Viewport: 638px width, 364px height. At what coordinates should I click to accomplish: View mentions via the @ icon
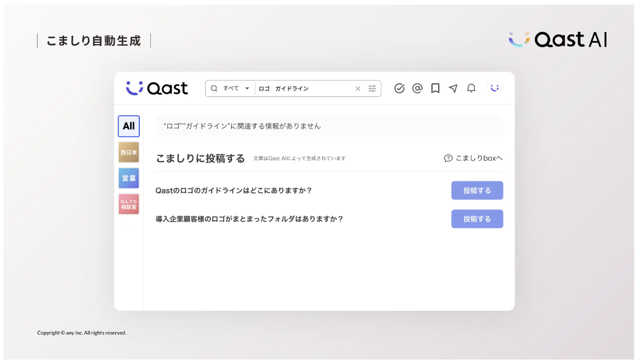coord(418,88)
